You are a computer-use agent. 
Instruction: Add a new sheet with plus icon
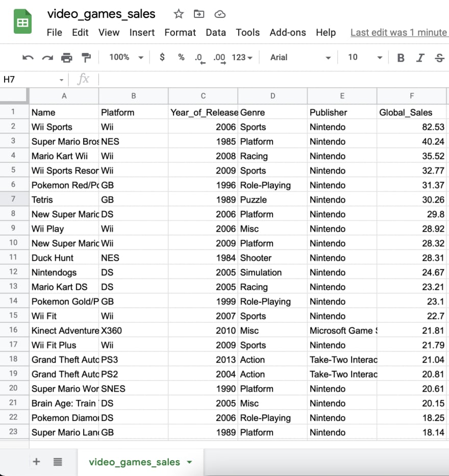(36, 462)
